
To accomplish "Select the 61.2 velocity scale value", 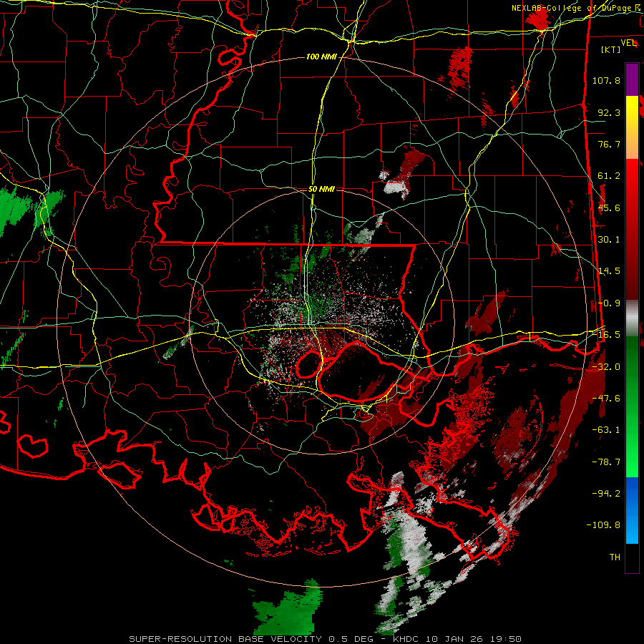I will point(609,176).
